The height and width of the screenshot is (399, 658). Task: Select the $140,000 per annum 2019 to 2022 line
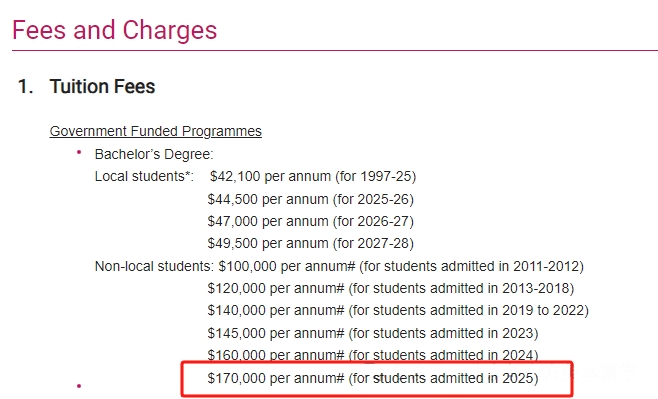(x=398, y=311)
